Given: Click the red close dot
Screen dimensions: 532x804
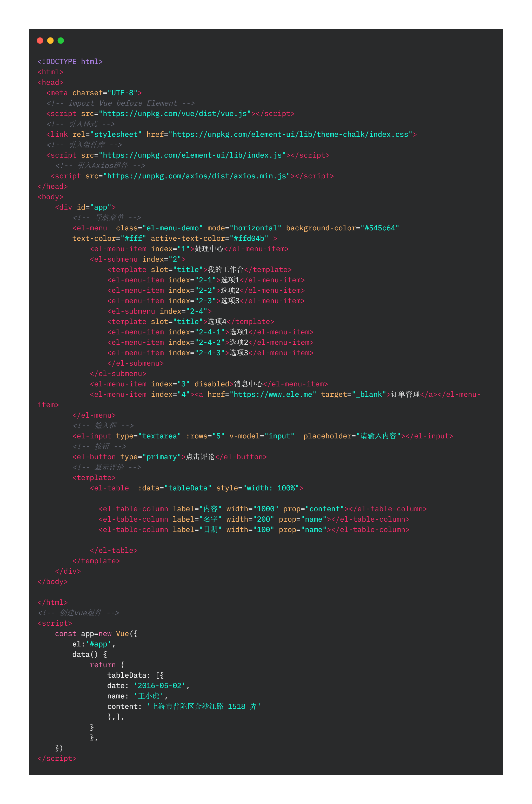Looking at the screenshot, I should (x=40, y=41).
